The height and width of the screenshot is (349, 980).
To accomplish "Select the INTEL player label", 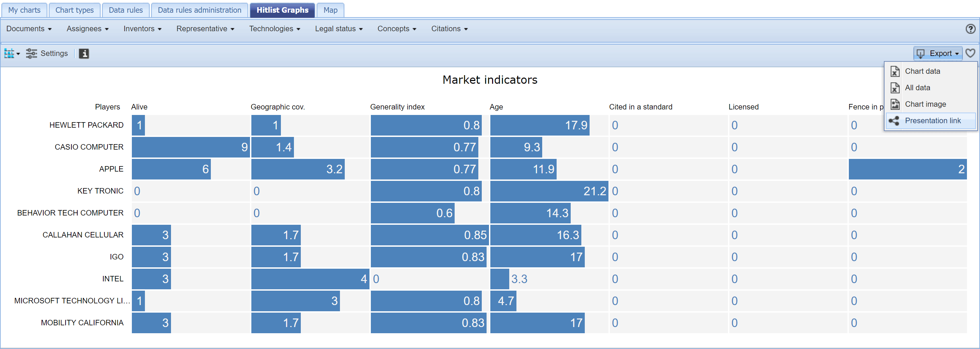I will [x=113, y=279].
